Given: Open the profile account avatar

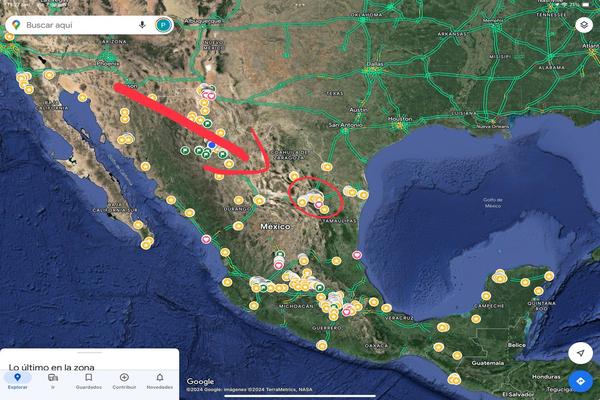Looking at the screenshot, I should pos(162,23).
